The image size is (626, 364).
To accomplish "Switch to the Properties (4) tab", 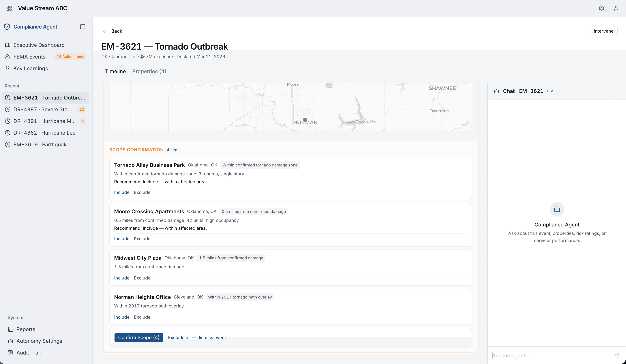I will point(149,71).
